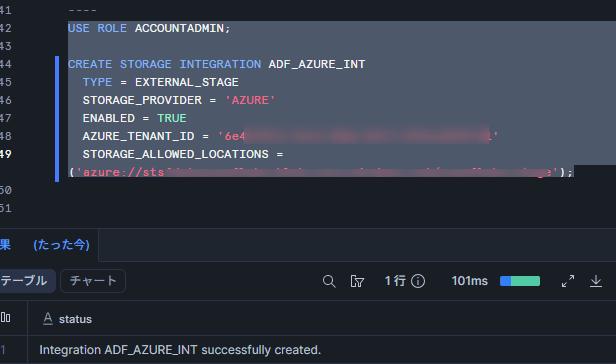Search the query results
The image size is (616, 364).
coord(329,281)
